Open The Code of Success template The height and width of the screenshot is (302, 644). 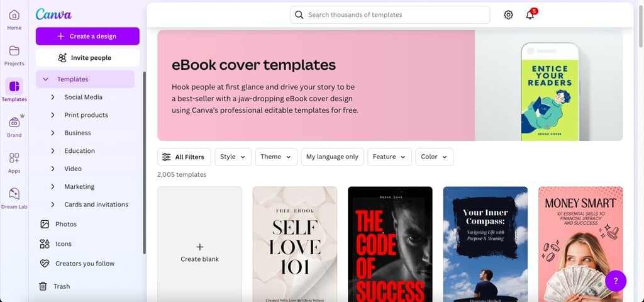390,245
